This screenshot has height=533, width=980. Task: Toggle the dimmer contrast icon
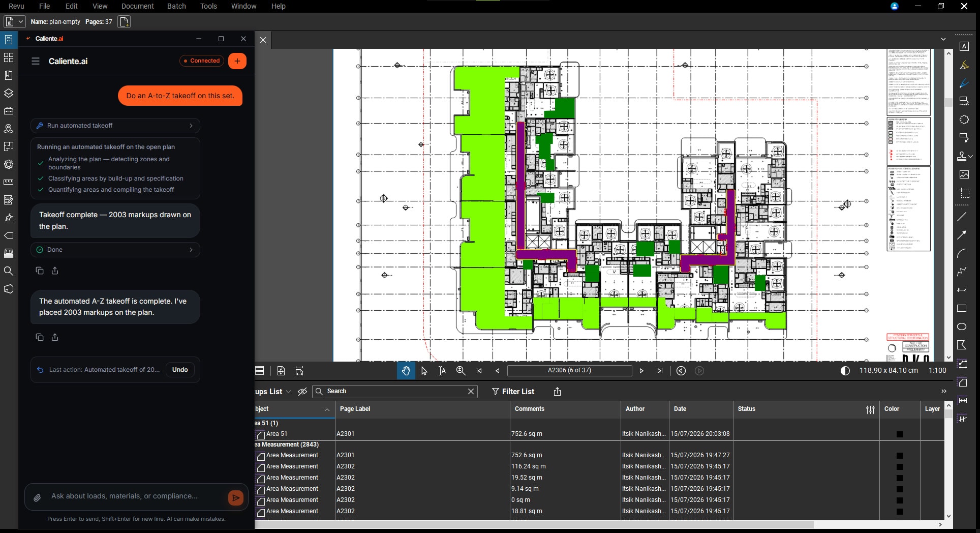pos(845,371)
